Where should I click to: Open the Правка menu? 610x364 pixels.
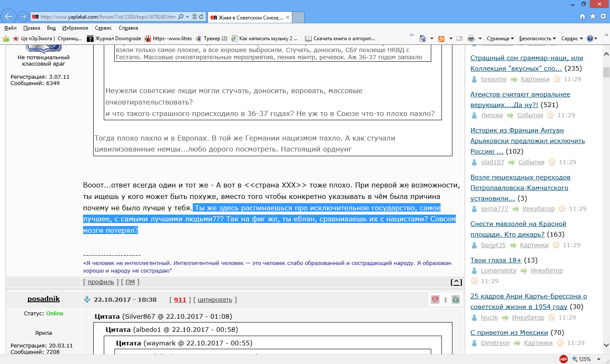pyautogui.click(x=32, y=28)
